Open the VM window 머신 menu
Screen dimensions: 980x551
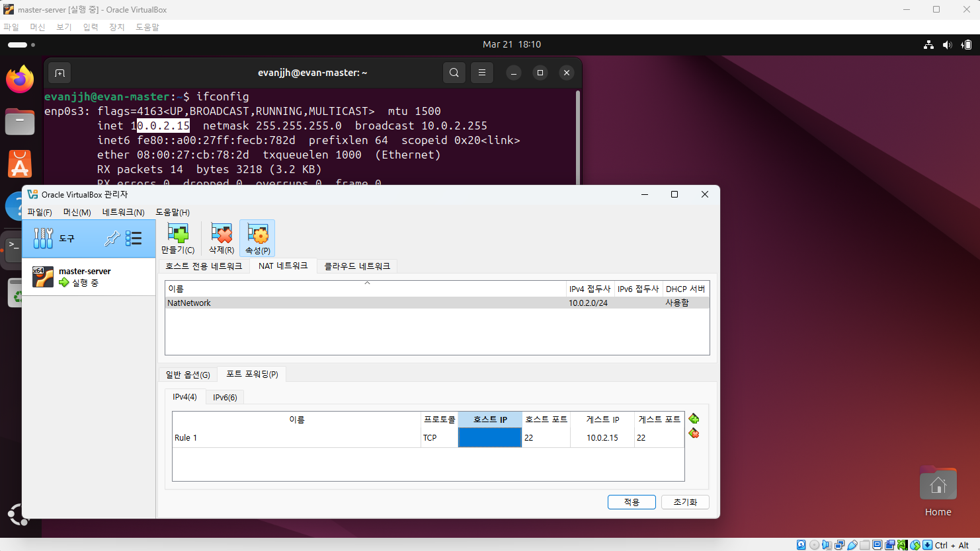click(38, 27)
